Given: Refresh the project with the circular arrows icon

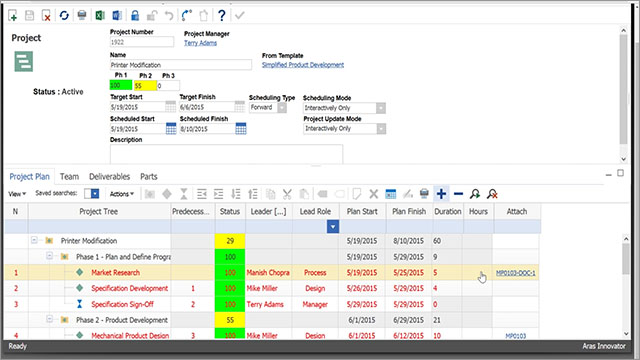Looking at the screenshot, I should pyautogui.click(x=64, y=16).
